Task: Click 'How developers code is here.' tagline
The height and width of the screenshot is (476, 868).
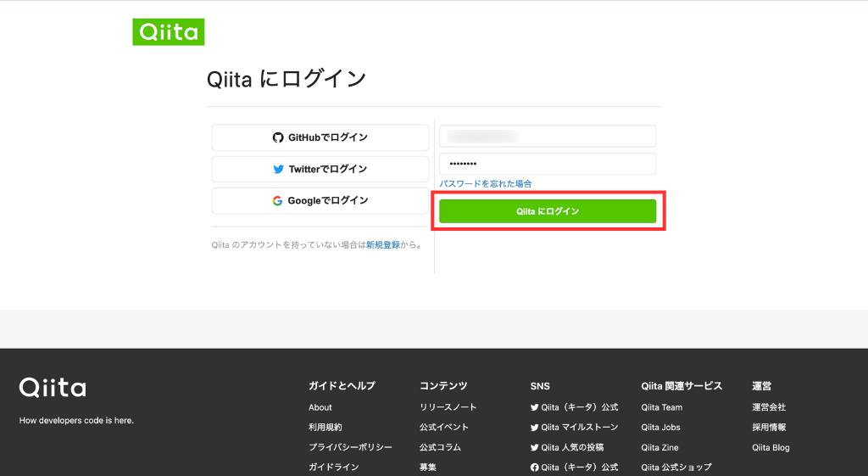Action: click(x=76, y=421)
